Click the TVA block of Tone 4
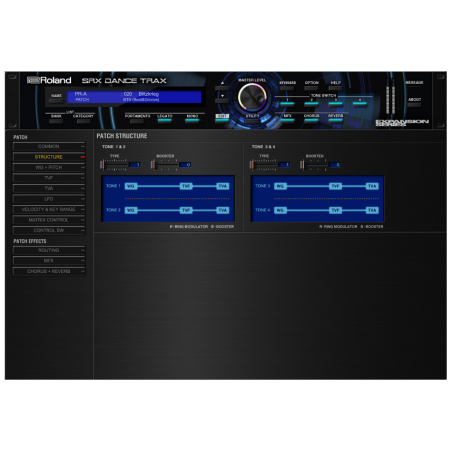 [372, 210]
